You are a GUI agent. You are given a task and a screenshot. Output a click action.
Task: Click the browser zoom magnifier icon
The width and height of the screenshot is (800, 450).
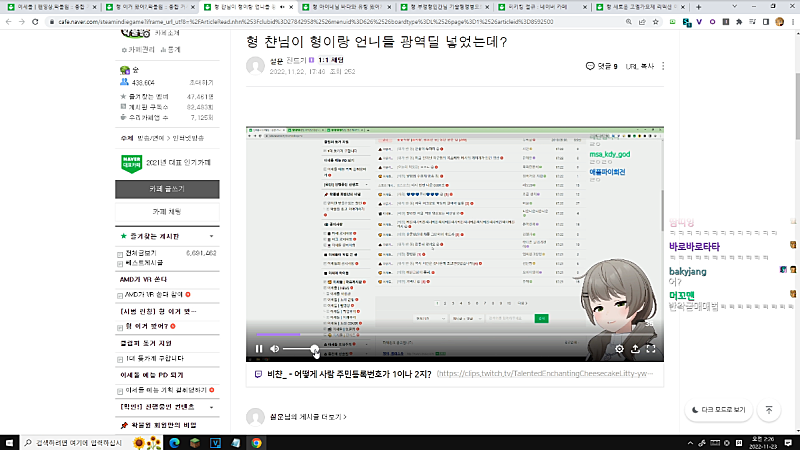(x=629, y=22)
